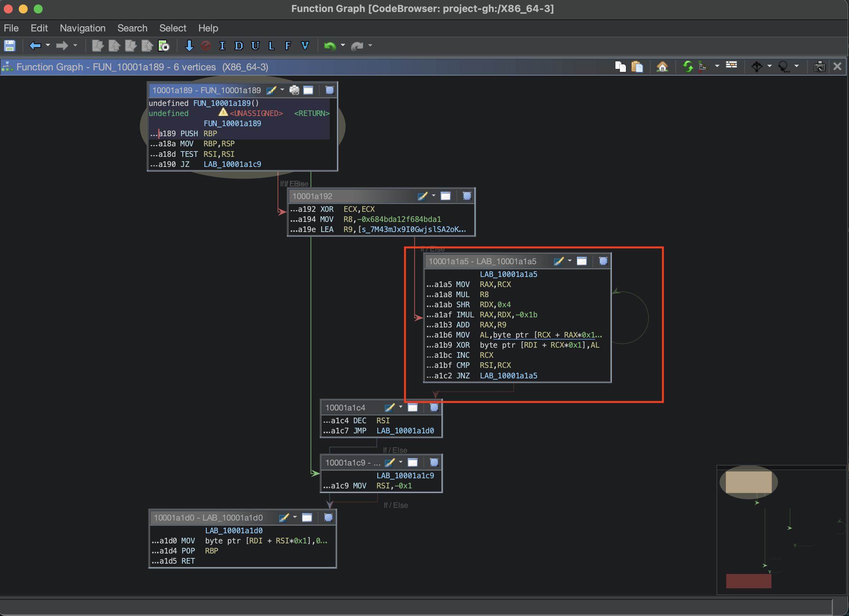Click the string reference in LEA R9 instruction

pos(414,229)
